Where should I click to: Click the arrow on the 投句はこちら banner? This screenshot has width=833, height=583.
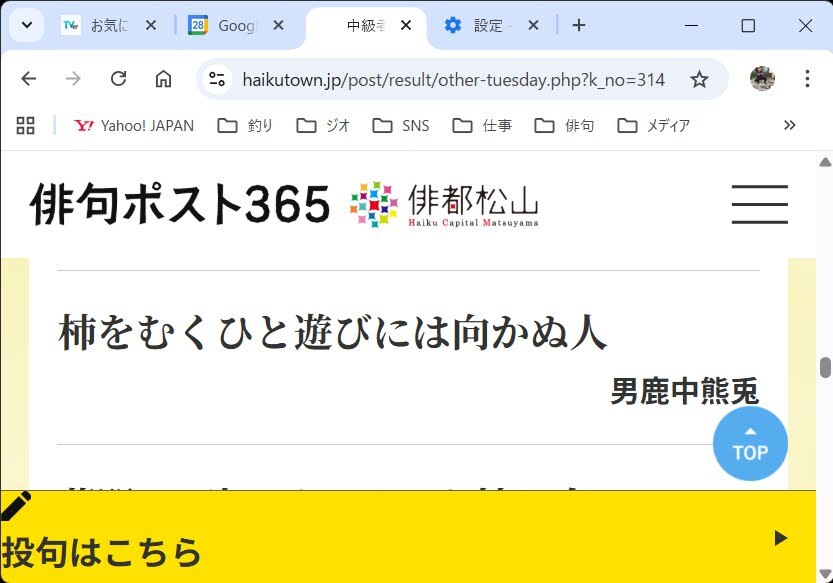click(x=780, y=538)
